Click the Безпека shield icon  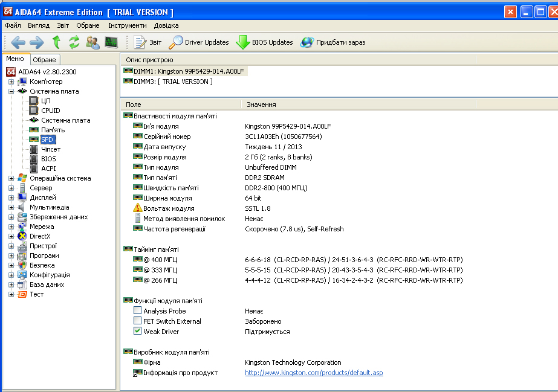click(22, 265)
